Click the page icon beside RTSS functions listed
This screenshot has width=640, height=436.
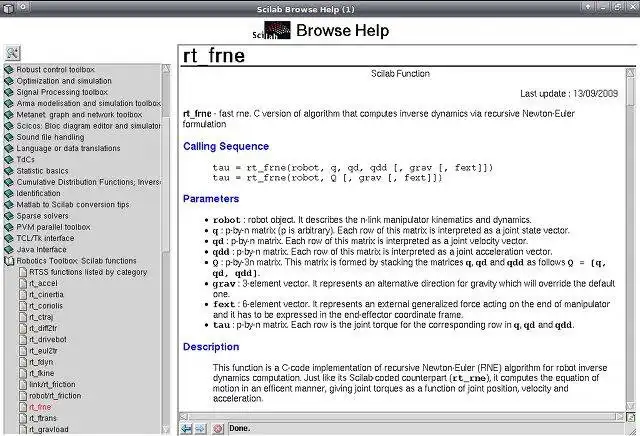point(23,272)
